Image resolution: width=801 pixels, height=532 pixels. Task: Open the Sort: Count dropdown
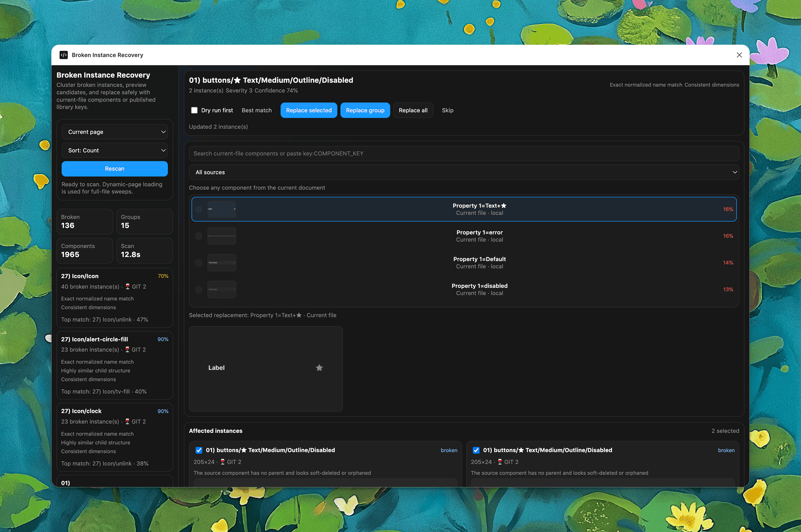(x=115, y=150)
